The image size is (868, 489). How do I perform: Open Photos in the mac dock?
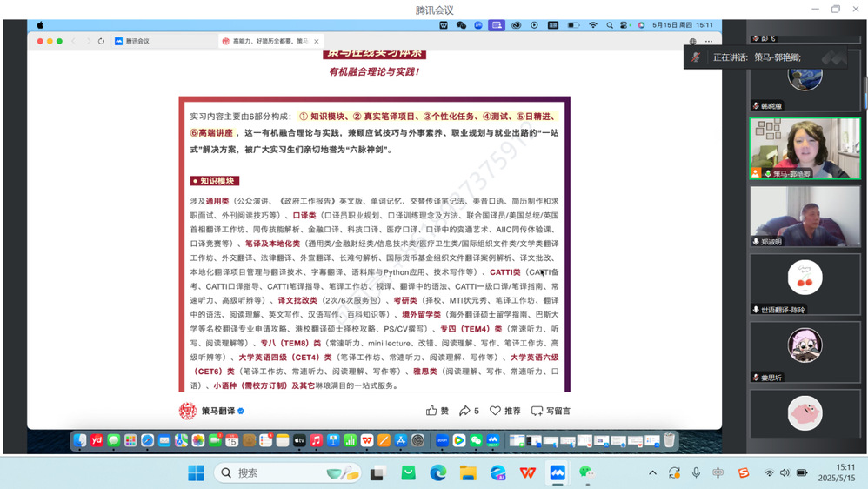pos(197,440)
